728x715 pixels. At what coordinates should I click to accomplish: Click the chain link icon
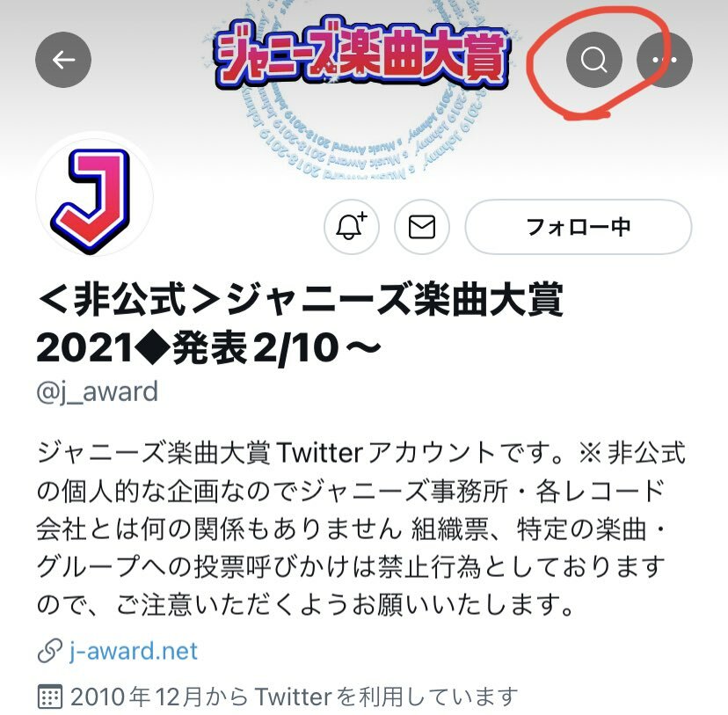[50, 651]
